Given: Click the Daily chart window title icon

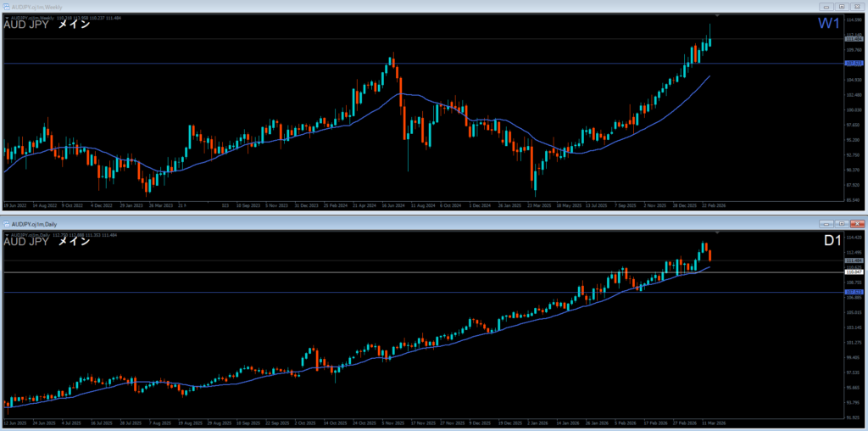Looking at the screenshot, I should click(7, 223).
